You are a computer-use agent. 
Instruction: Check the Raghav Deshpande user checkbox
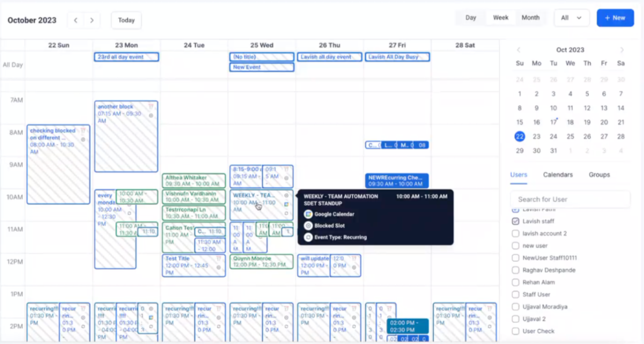pyautogui.click(x=516, y=270)
